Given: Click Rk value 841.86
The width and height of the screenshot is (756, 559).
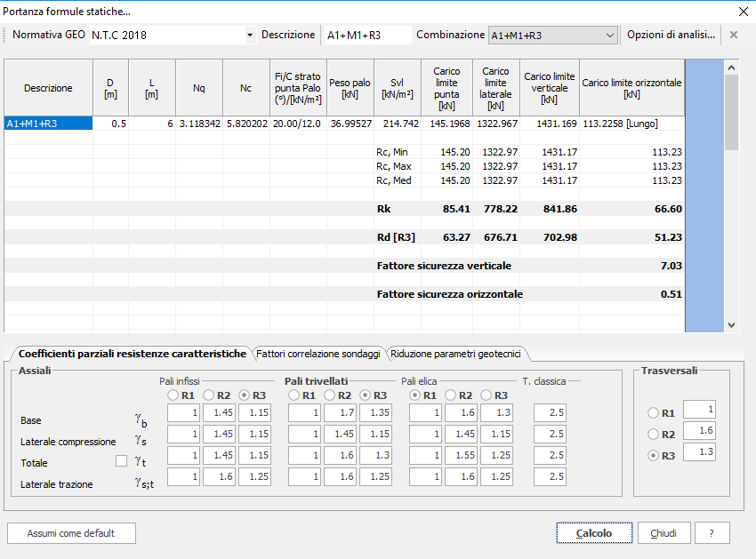Looking at the screenshot, I should (x=559, y=209).
